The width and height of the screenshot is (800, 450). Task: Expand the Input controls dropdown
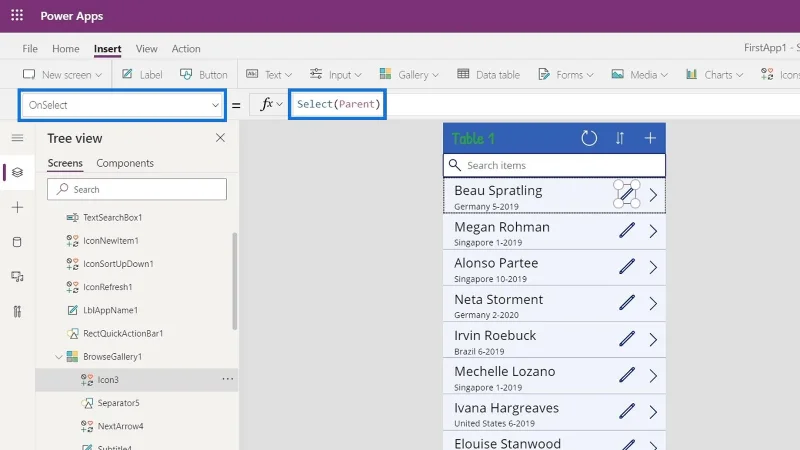pos(336,74)
